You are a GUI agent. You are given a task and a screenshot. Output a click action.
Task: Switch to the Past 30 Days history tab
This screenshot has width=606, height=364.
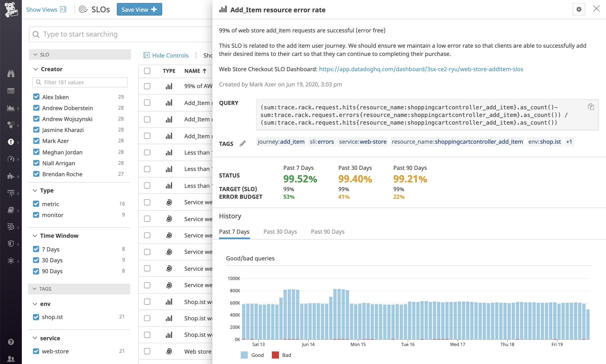pos(280,231)
